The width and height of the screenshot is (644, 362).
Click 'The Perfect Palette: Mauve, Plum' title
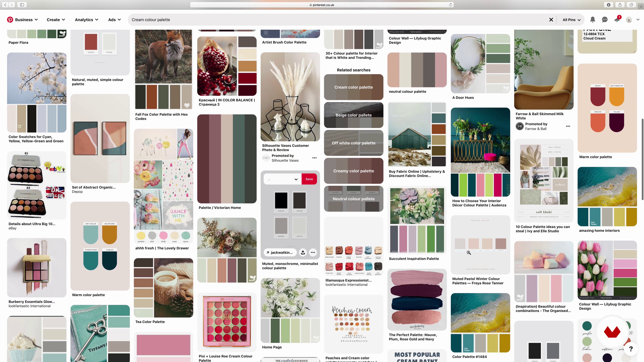[413, 337]
